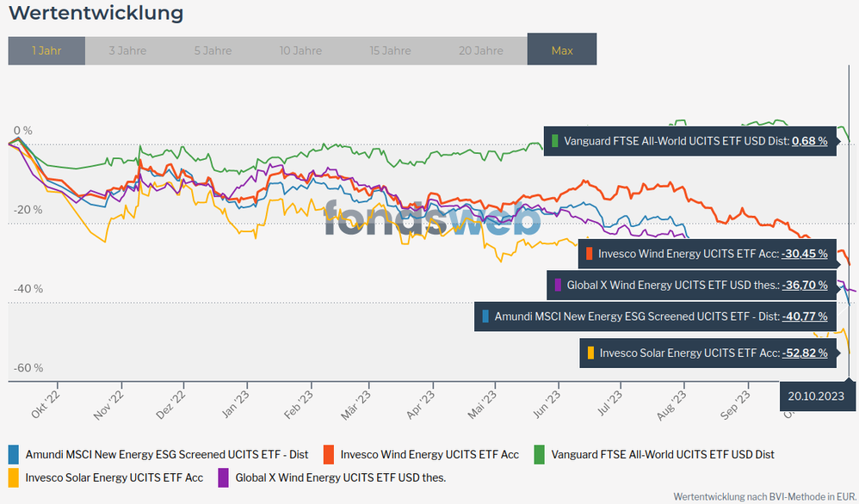Click the blue Amundi legend color swatch
The width and height of the screenshot is (859, 504).
tap(14, 454)
